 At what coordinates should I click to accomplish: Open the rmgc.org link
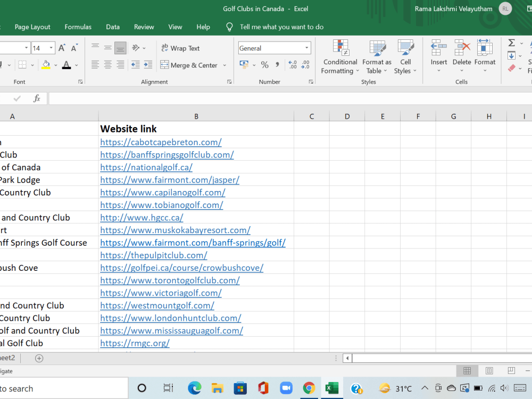pyautogui.click(x=135, y=343)
